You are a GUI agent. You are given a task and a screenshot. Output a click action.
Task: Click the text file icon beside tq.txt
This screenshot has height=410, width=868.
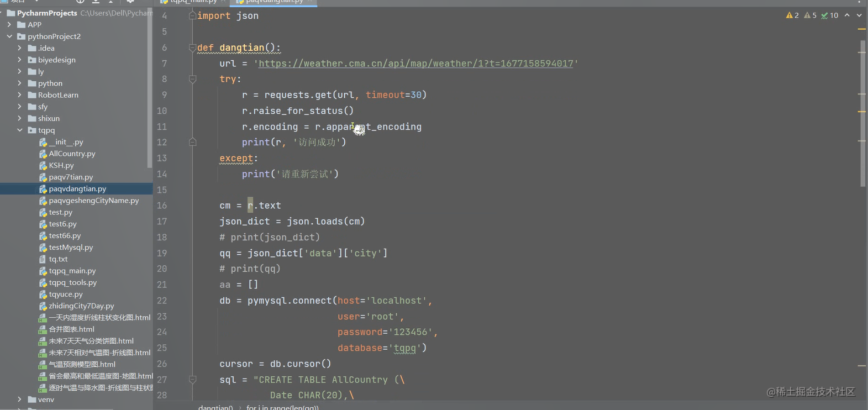pos(43,259)
